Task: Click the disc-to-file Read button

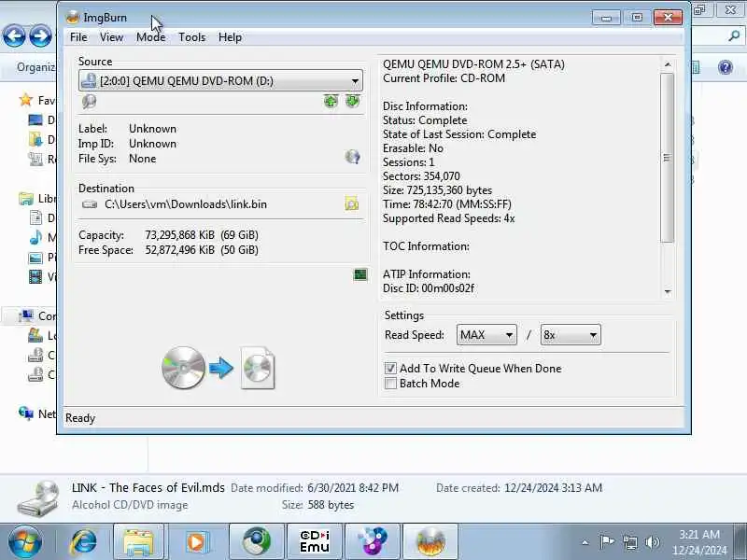Action: pos(218,368)
